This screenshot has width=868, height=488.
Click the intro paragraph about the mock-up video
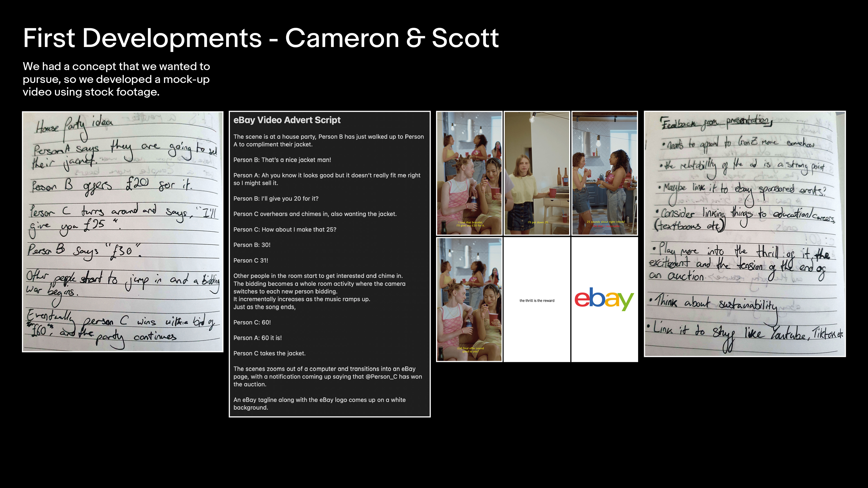point(116,79)
